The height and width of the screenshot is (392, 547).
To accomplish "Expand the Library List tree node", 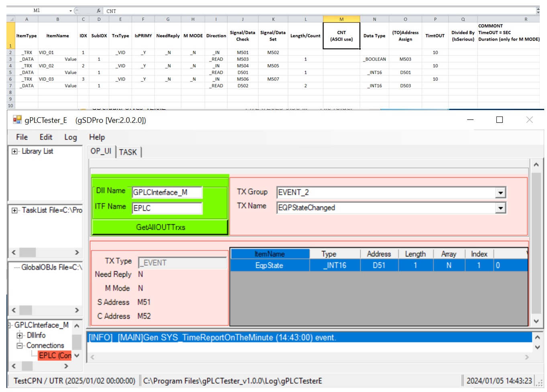I will (14, 151).
